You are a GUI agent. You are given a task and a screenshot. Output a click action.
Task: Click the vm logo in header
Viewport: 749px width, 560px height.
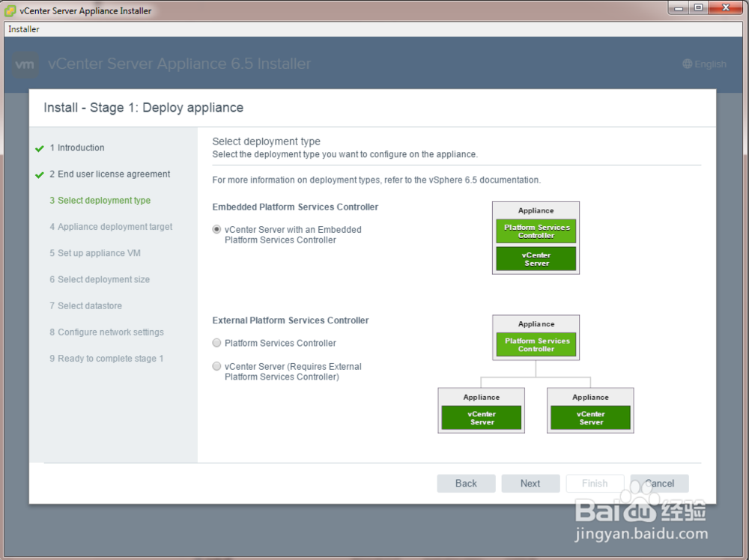pyautogui.click(x=25, y=64)
